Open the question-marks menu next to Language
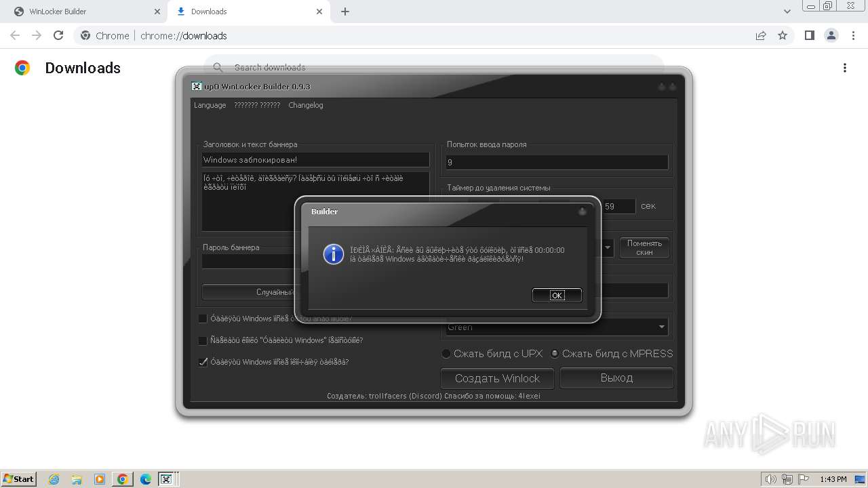The width and height of the screenshot is (868, 488). (x=257, y=105)
